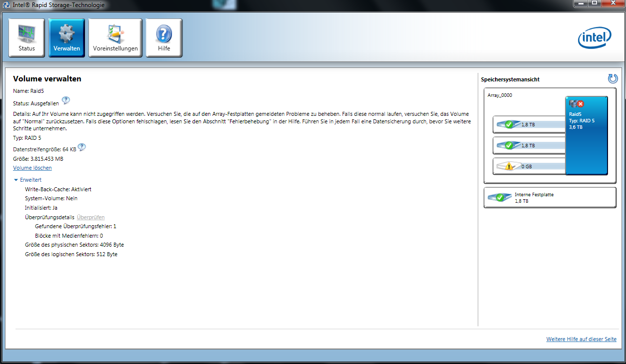Open the Status tab
The height and width of the screenshot is (364, 626).
click(27, 38)
